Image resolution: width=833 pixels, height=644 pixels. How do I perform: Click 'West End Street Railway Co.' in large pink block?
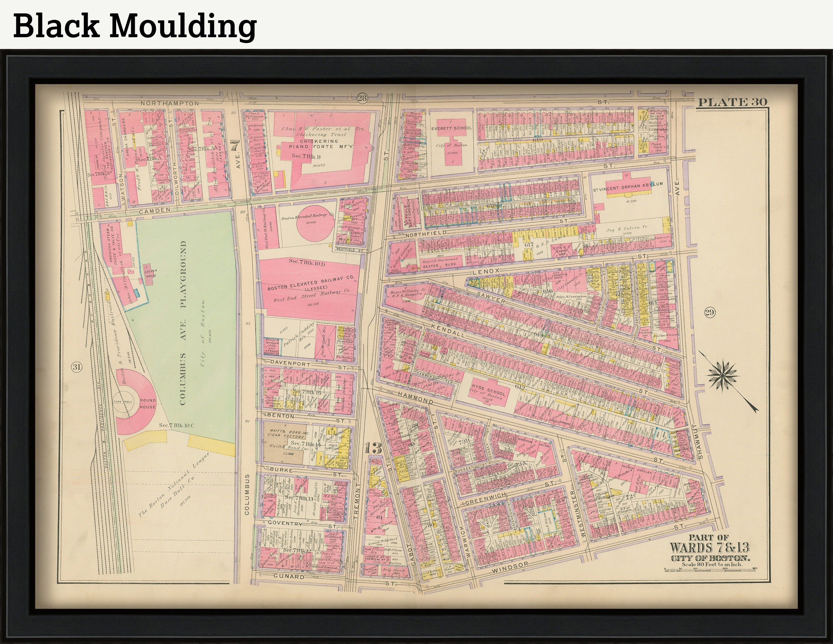pyautogui.click(x=311, y=296)
